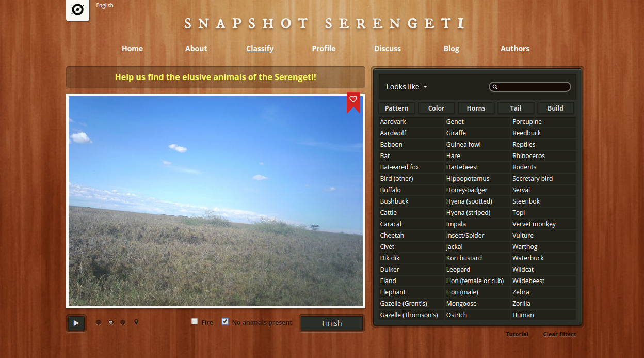
Task: Open the Tutorial link
Action: pos(517,334)
